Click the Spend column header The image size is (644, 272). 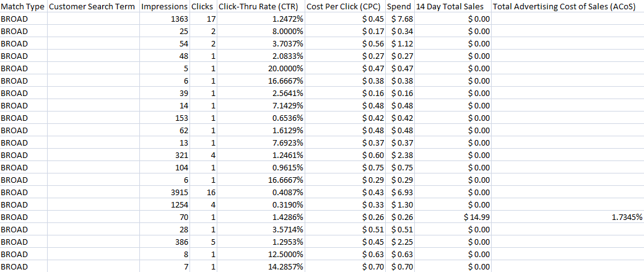click(399, 7)
